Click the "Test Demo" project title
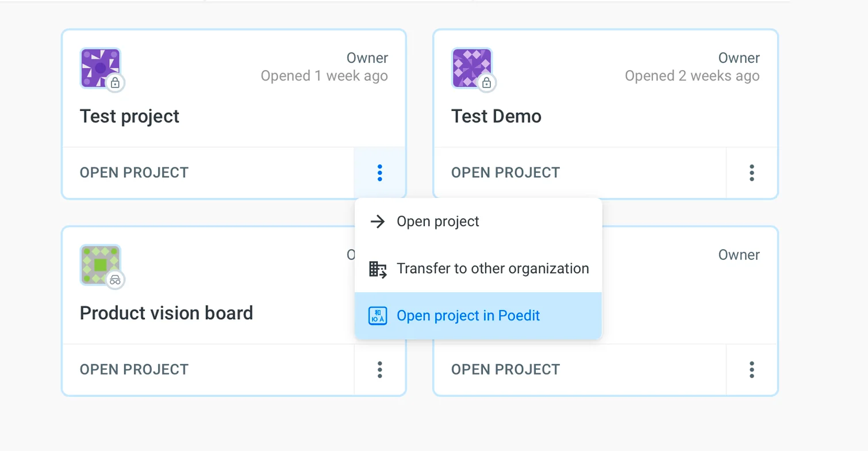Image resolution: width=868 pixels, height=451 pixels. pos(496,116)
